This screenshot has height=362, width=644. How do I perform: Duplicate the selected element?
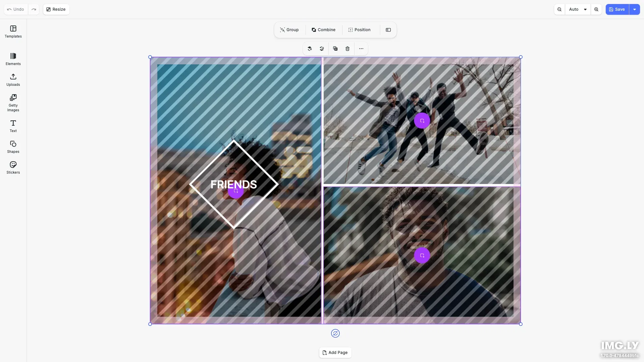tap(335, 49)
